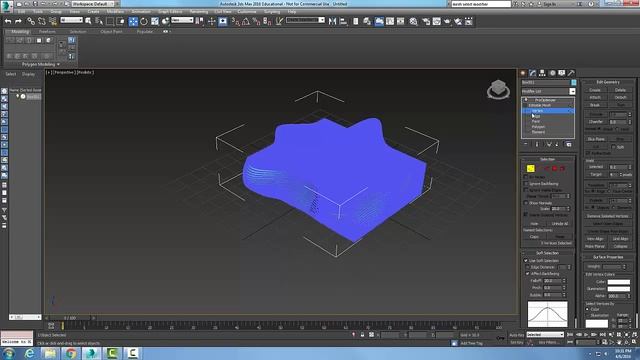Switch to the Object Paint ribbon tab
Image resolution: width=640 pixels, height=360 pixels.
coord(111,31)
